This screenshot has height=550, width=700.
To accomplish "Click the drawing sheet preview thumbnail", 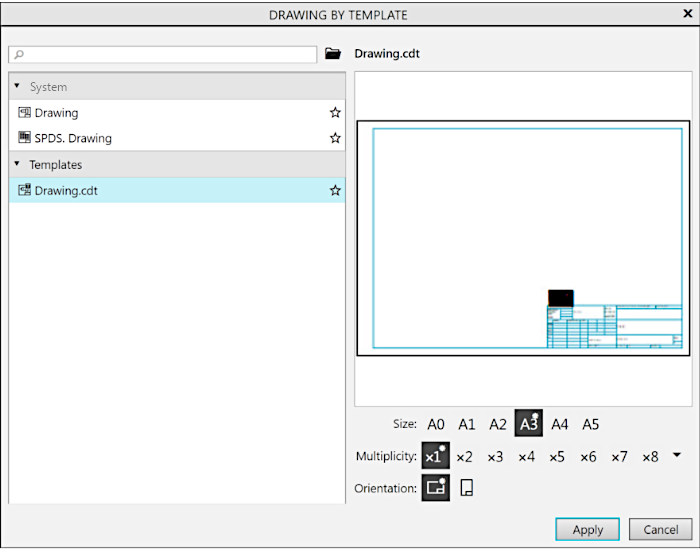I will tap(523, 237).
